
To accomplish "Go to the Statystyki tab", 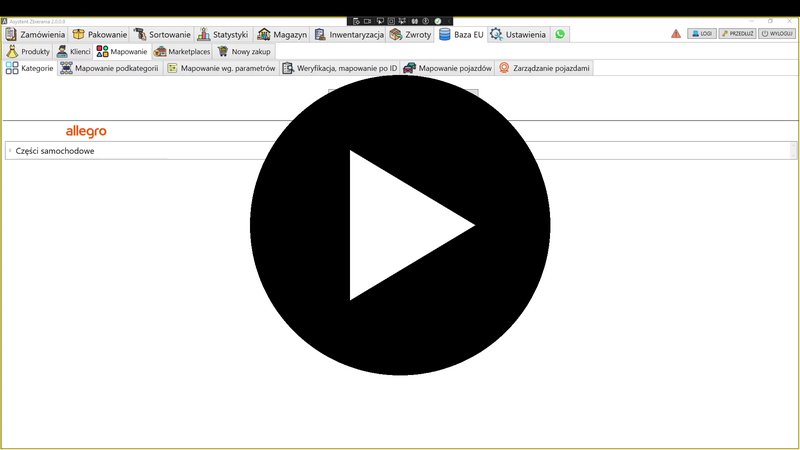I will coord(223,34).
